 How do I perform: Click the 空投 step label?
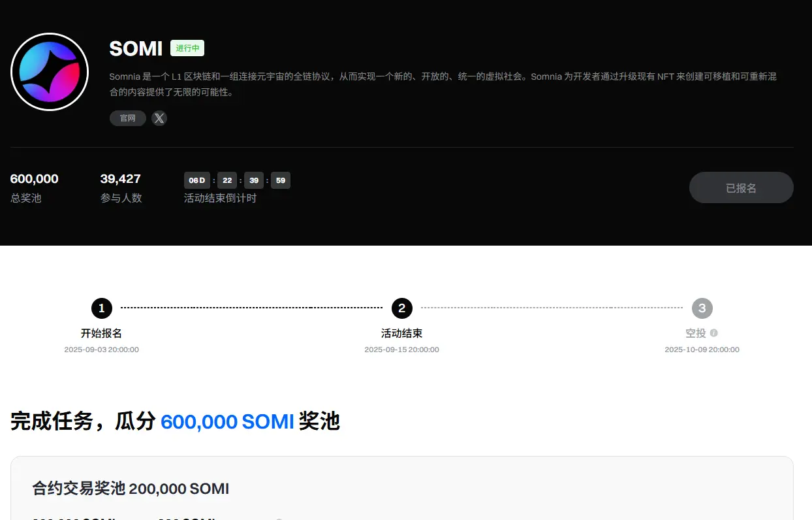(696, 333)
